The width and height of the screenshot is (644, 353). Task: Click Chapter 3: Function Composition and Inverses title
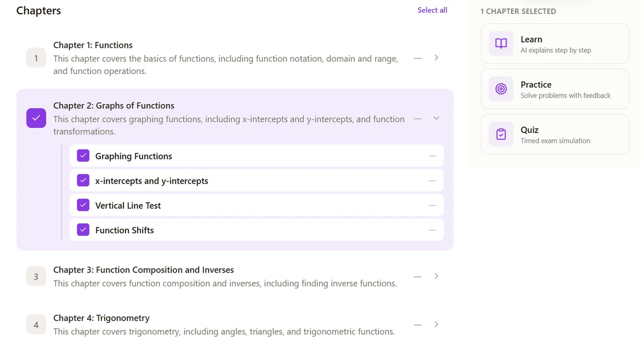tap(143, 270)
